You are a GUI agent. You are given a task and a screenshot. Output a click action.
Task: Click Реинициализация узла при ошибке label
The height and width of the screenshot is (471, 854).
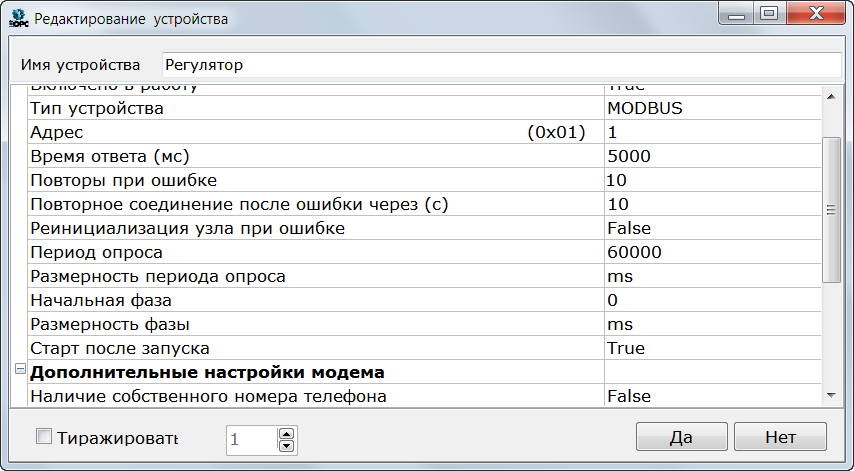(x=187, y=228)
